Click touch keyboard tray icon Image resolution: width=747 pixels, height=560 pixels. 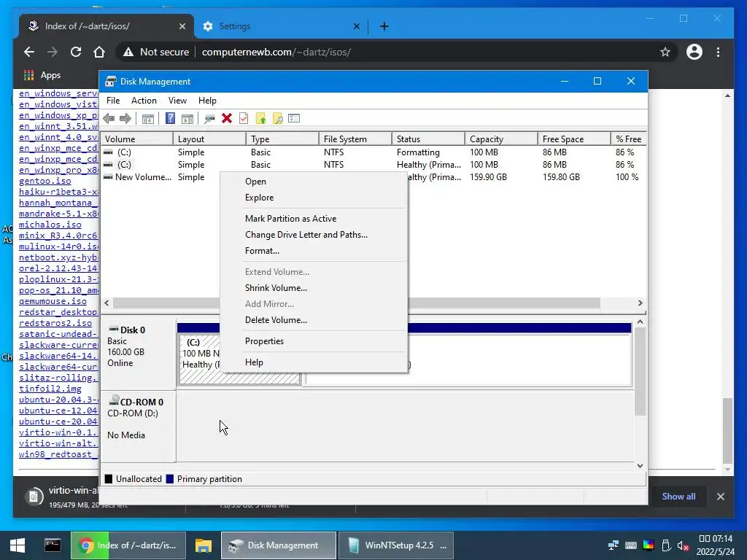pyautogui.click(x=631, y=545)
